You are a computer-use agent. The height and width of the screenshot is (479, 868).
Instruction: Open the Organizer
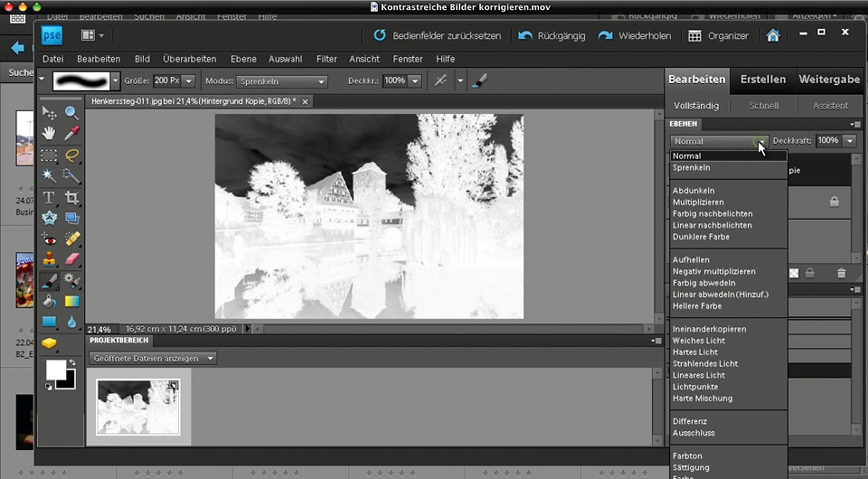(x=718, y=35)
